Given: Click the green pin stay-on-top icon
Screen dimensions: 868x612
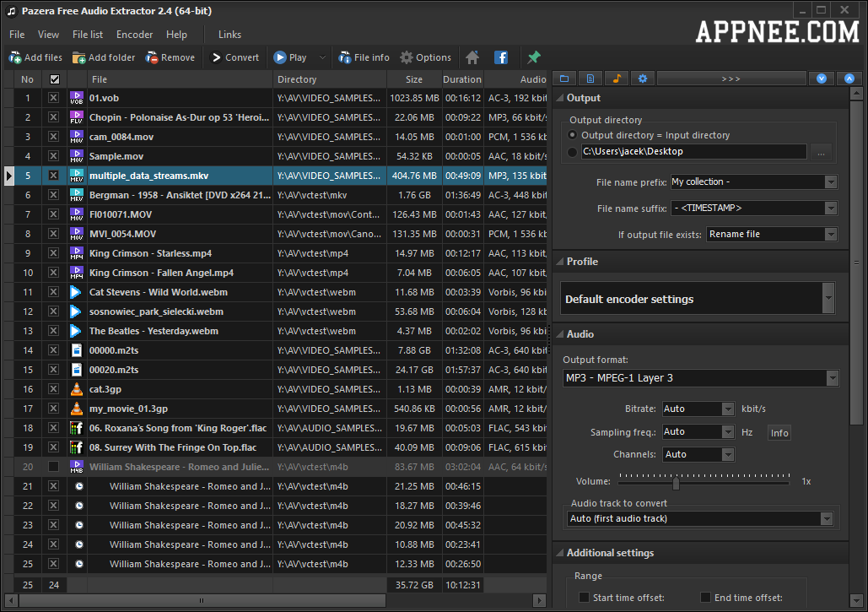Looking at the screenshot, I should click(534, 57).
